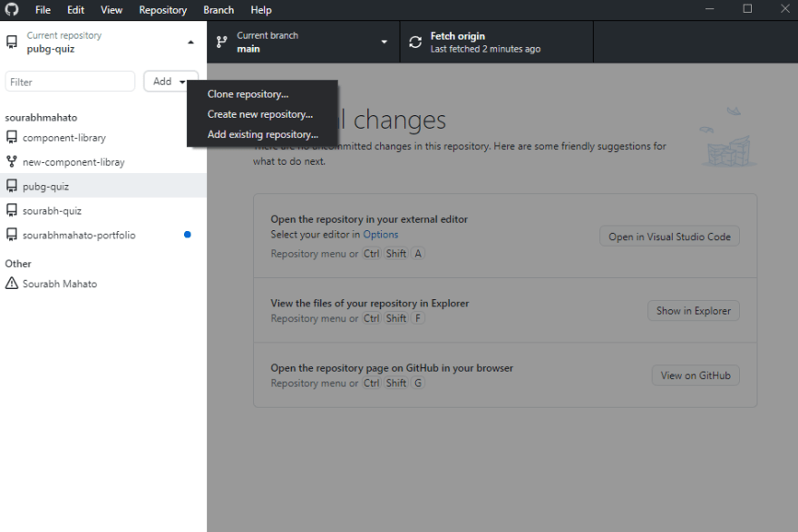
Task: Minimize the GitHub Desktop window
Action: 709,9
